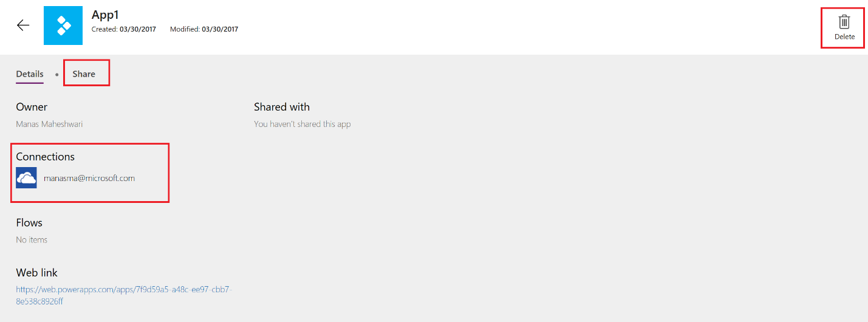Click the Web link heading

tap(37, 273)
